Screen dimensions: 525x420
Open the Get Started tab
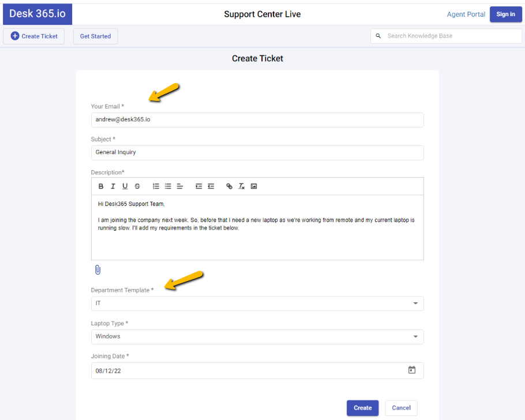(x=95, y=36)
